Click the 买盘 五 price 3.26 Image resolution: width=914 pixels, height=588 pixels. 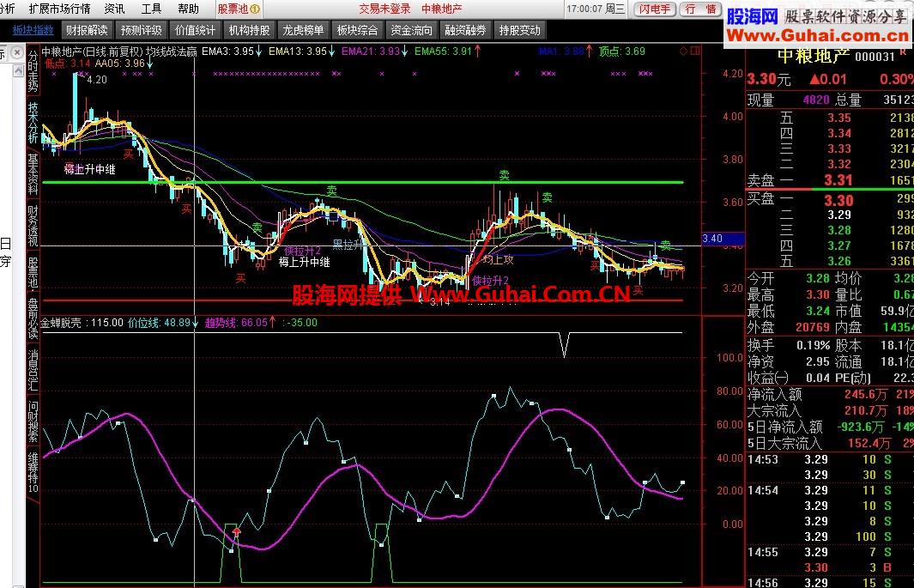(x=839, y=261)
